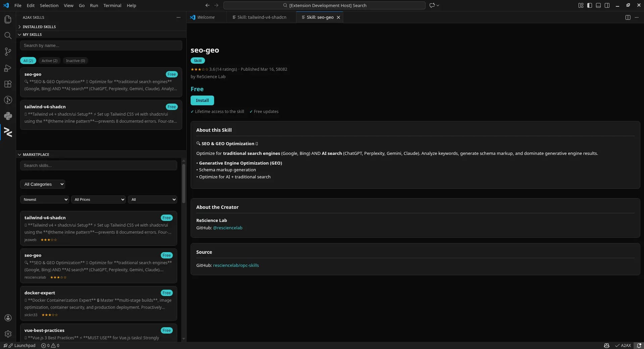Open the Terminal menu
This screenshot has height=349, width=644.
pyautogui.click(x=112, y=5)
